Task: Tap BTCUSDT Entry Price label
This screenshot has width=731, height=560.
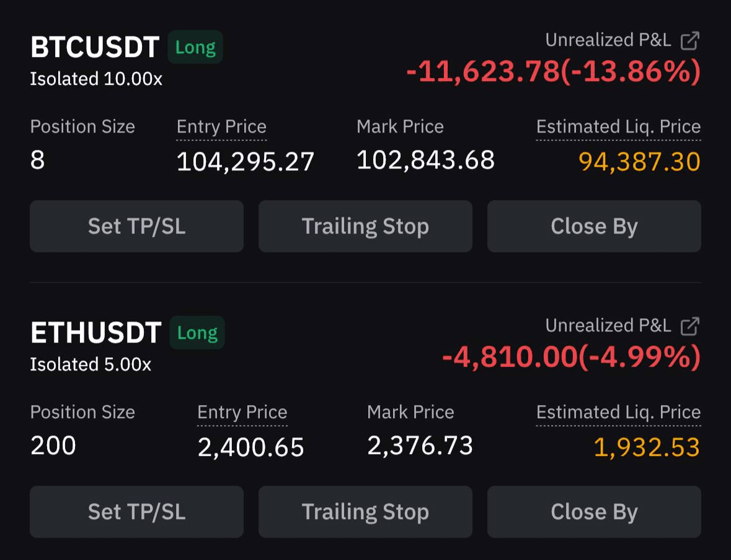Action: [221, 127]
